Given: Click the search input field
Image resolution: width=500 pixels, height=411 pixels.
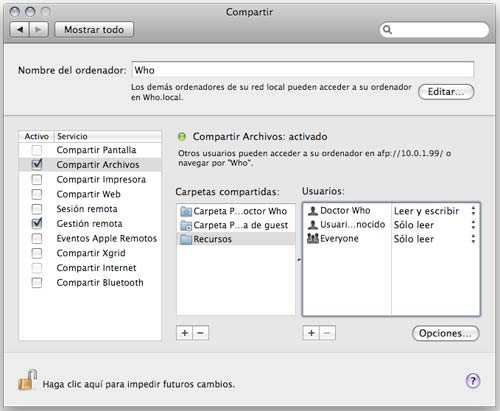Looking at the screenshot, I should [x=434, y=30].
